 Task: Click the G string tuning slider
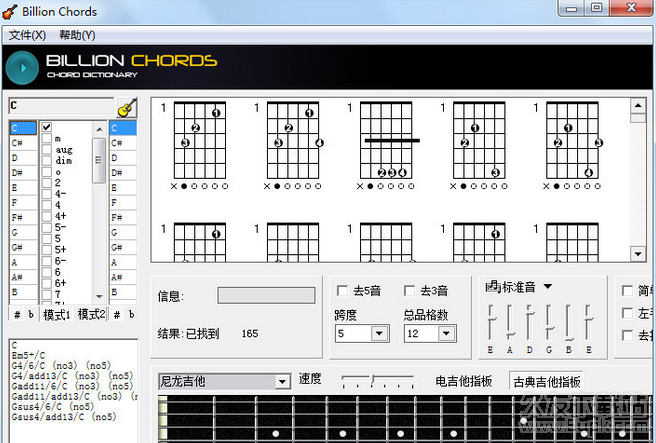click(x=549, y=322)
